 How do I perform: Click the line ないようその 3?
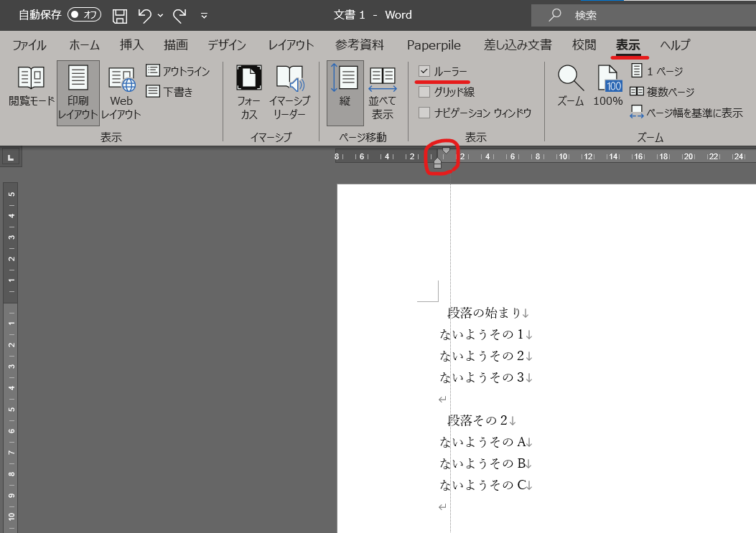[x=485, y=377]
